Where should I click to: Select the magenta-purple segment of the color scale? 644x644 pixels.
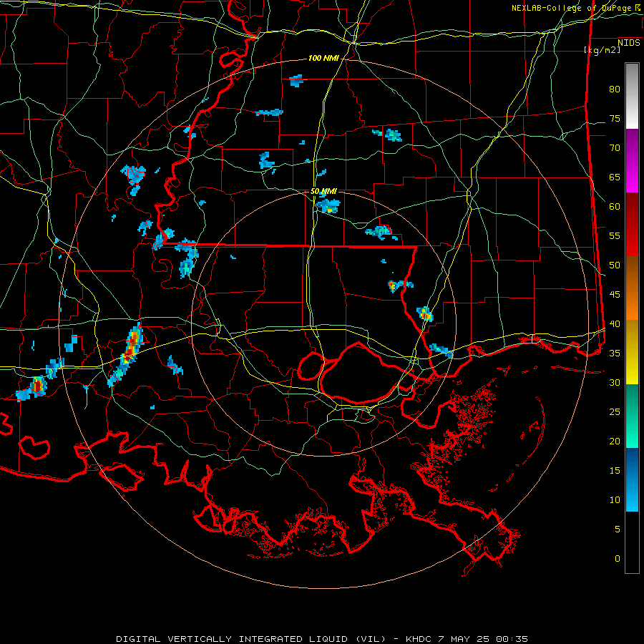pyautogui.click(x=632, y=160)
